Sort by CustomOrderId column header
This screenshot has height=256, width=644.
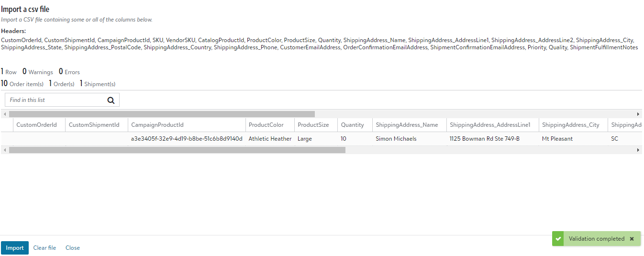39,125
